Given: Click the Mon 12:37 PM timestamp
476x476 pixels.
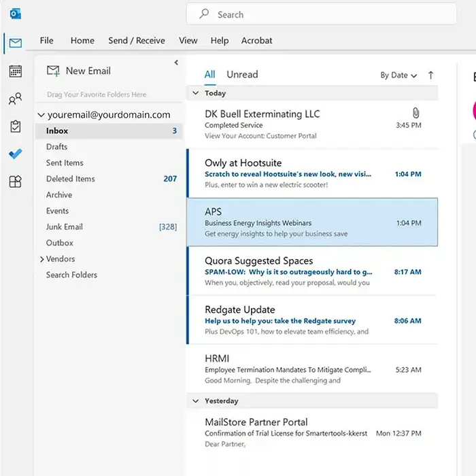Looking at the screenshot, I should [398, 434].
